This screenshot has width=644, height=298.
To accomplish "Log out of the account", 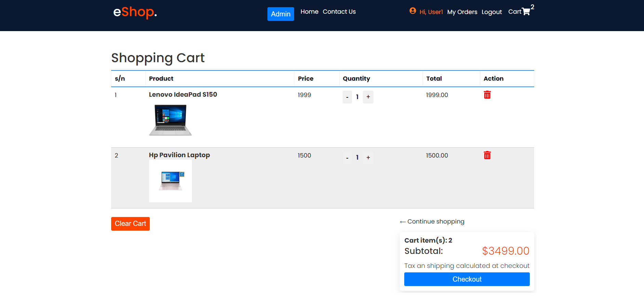I will 492,12.
